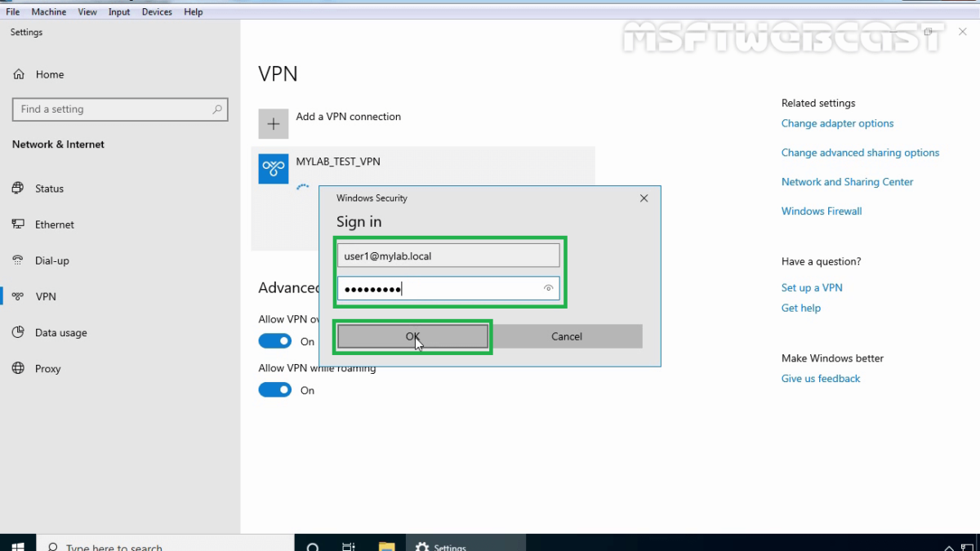Screen dimensions: 980x551
Task: Click the Network & Internet heading
Action: pyautogui.click(x=58, y=144)
